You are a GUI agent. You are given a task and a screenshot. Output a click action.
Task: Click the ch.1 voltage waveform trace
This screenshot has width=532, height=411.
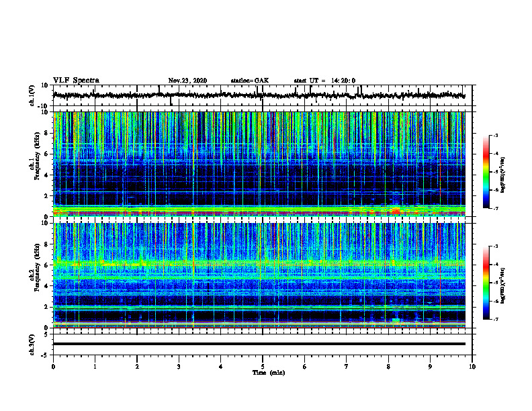[x=259, y=95]
